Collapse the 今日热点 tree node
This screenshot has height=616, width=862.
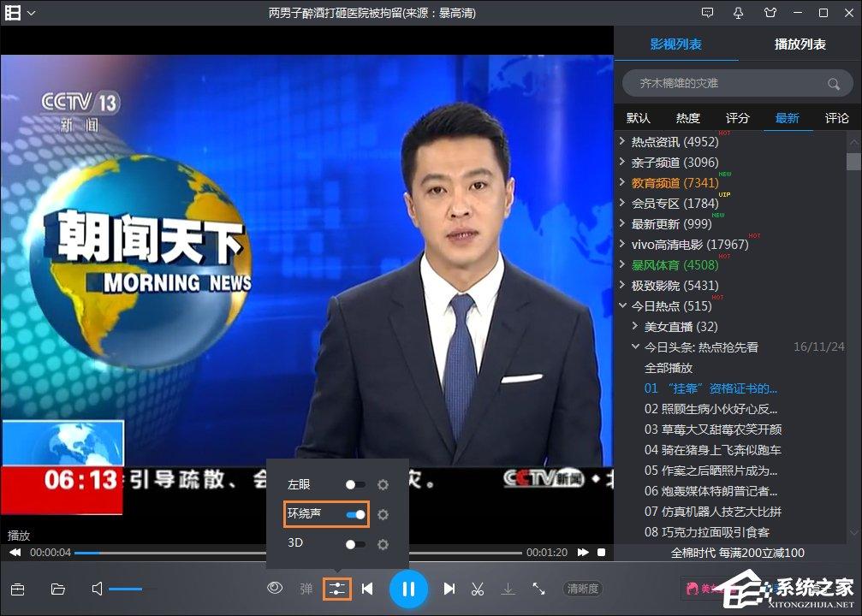(622, 306)
